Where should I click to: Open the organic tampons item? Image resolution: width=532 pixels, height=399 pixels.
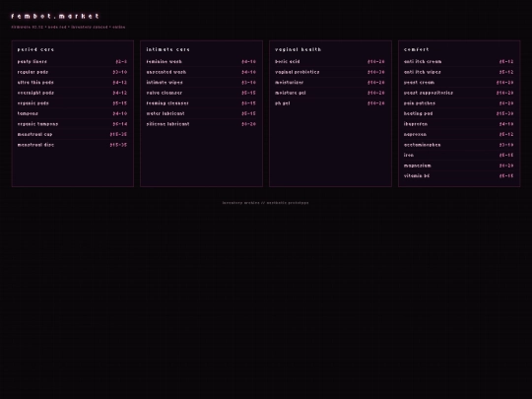click(72, 124)
